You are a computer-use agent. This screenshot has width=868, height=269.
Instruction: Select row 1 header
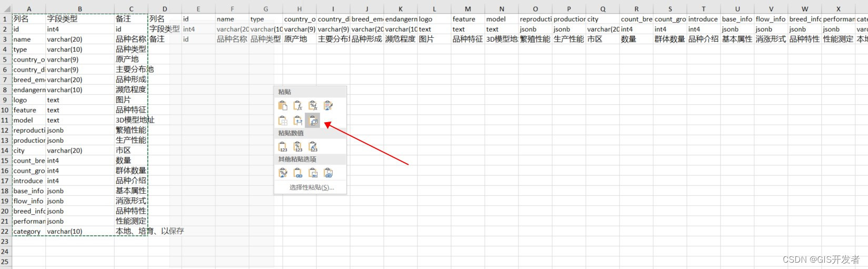coord(6,19)
